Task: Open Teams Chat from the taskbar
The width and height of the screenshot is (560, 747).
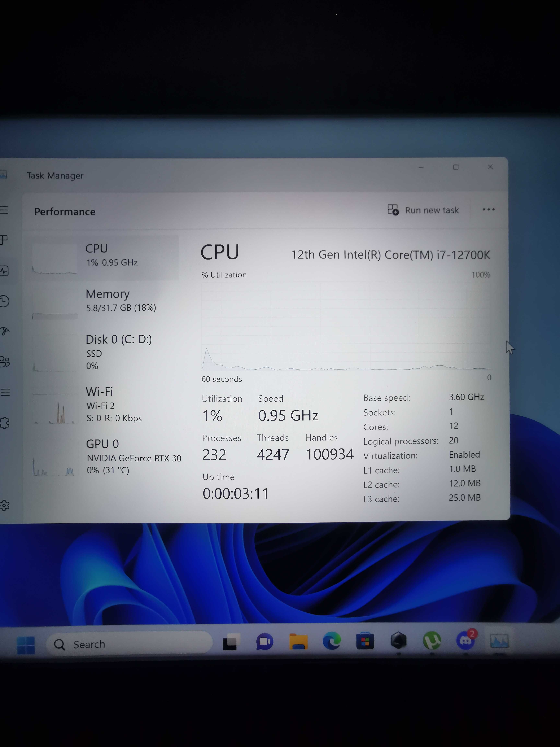Action: coord(265,642)
